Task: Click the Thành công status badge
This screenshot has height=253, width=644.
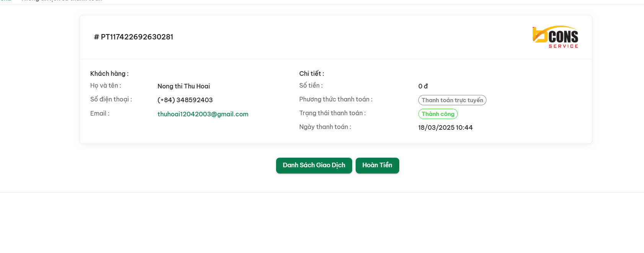Action: 438,114
